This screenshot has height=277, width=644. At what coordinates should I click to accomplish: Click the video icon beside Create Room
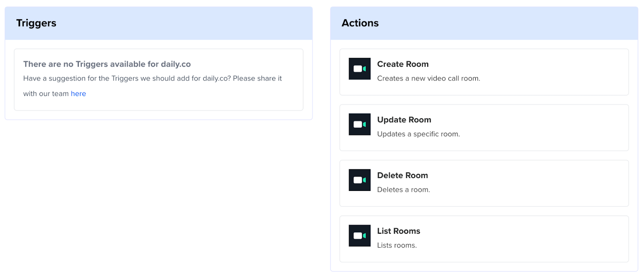[x=359, y=69]
